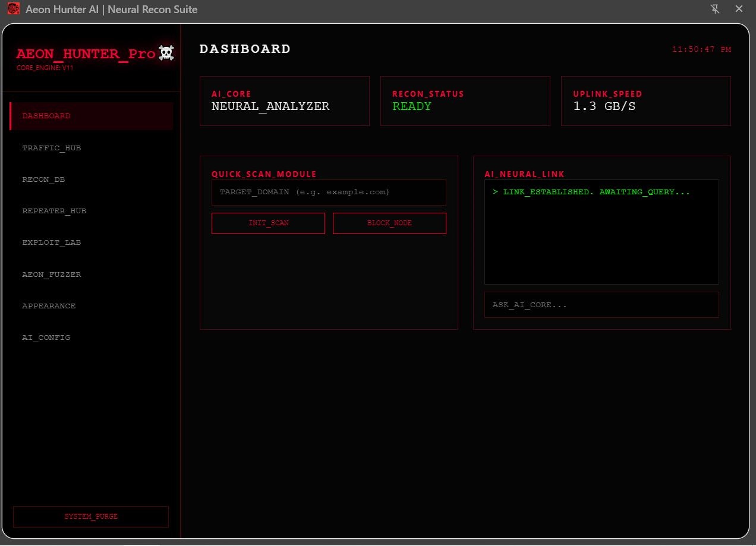Click the INIT_SCAN button
Image resolution: width=756 pixels, height=546 pixels.
click(268, 223)
